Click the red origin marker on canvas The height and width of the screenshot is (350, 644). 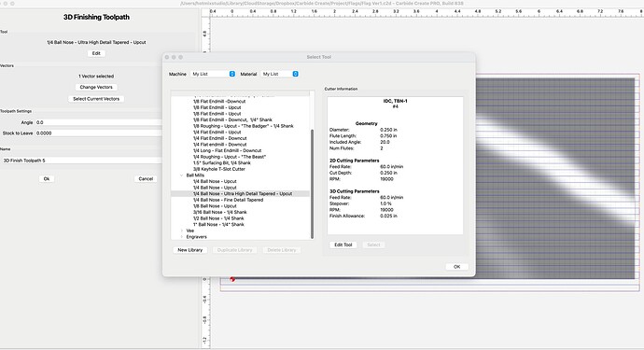[x=232, y=279]
